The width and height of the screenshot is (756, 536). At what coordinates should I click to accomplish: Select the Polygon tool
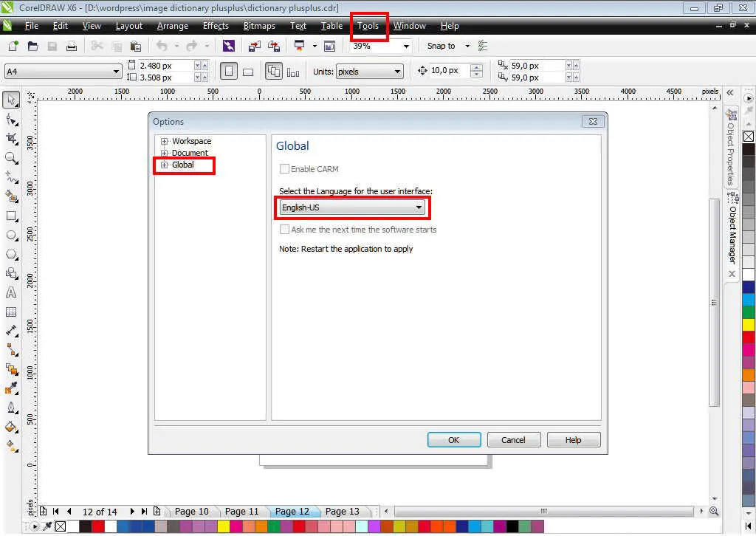11,254
